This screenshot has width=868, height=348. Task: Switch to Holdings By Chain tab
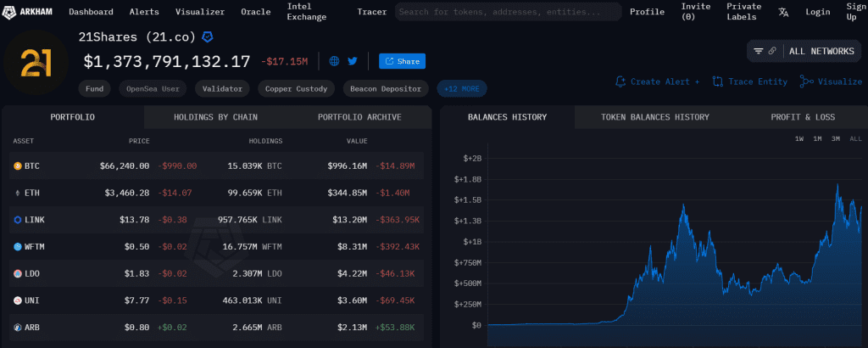point(215,117)
